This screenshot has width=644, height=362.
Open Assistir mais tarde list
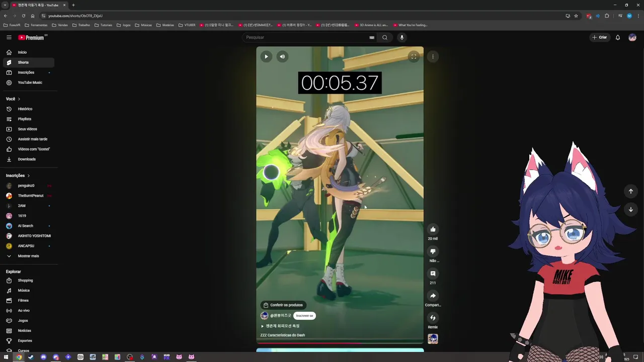point(29,139)
